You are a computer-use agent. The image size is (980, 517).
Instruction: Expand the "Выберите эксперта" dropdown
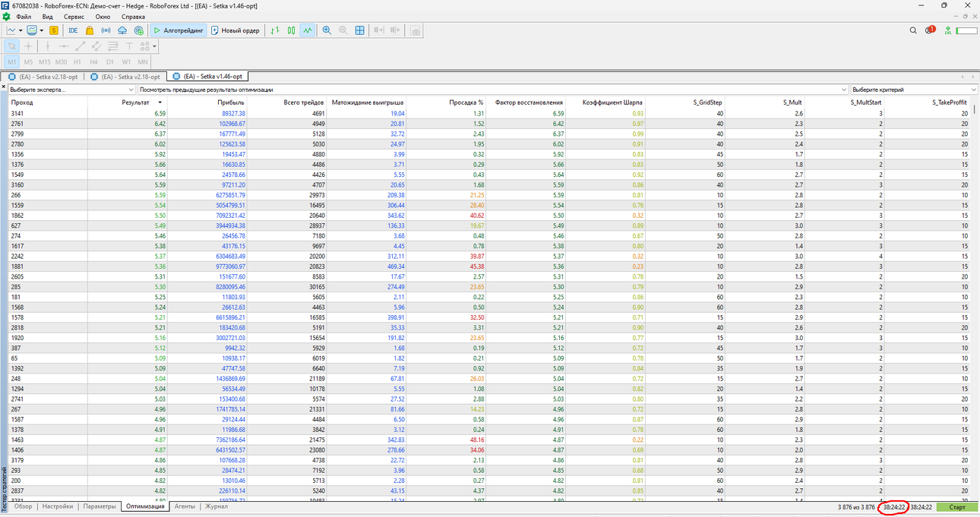coord(72,90)
